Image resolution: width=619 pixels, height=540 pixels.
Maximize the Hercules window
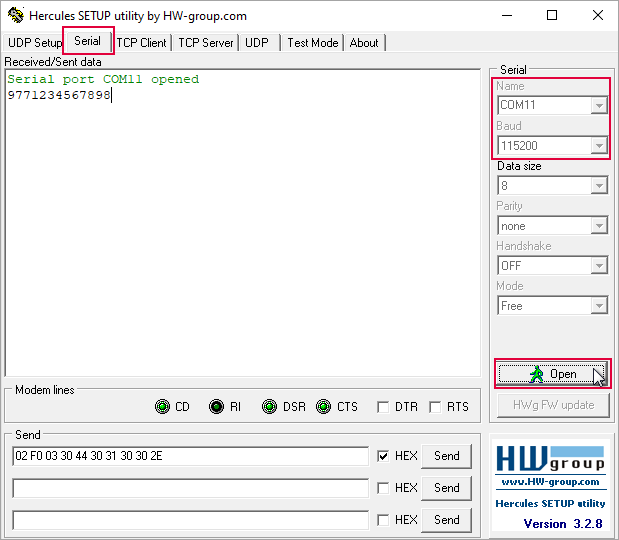552,15
